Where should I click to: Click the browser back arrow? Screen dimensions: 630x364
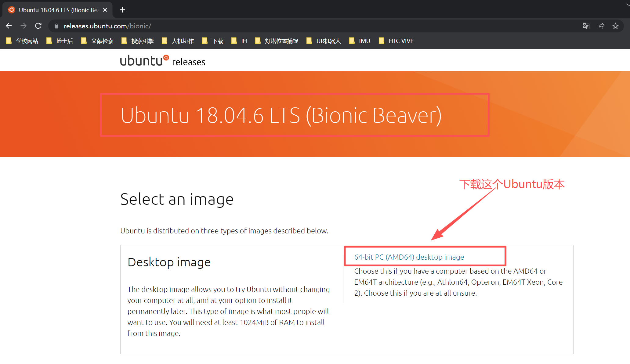tap(9, 26)
